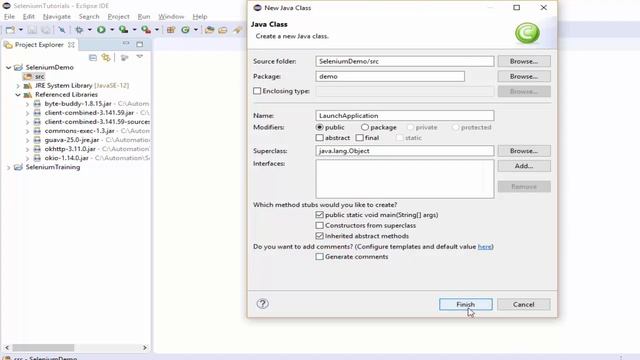Open the Navigate menu

pos(57,16)
